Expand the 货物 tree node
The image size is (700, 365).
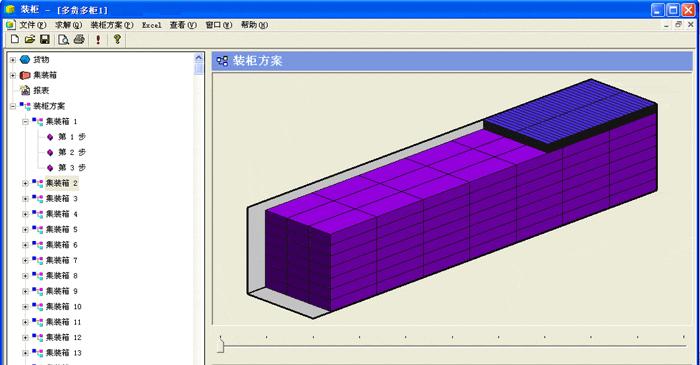pos(13,60)
